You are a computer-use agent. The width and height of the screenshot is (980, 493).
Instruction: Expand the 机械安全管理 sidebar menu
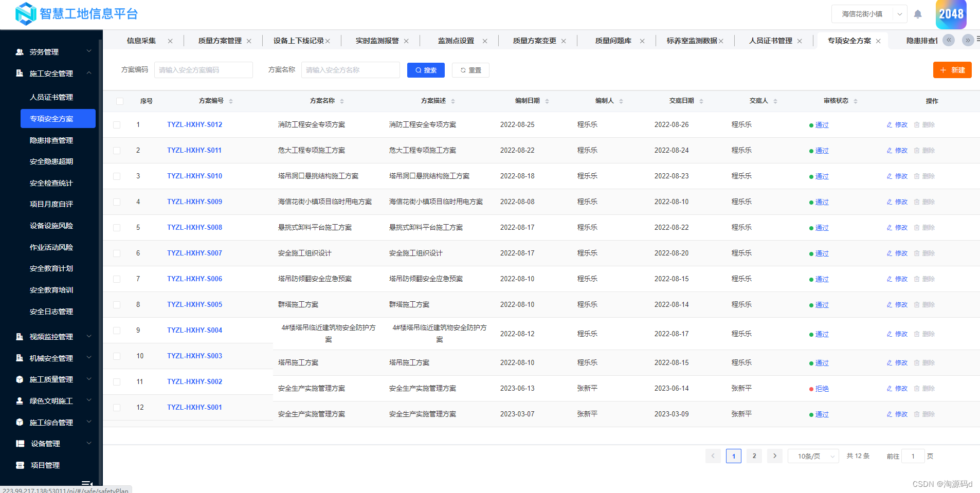click(51, 358)
